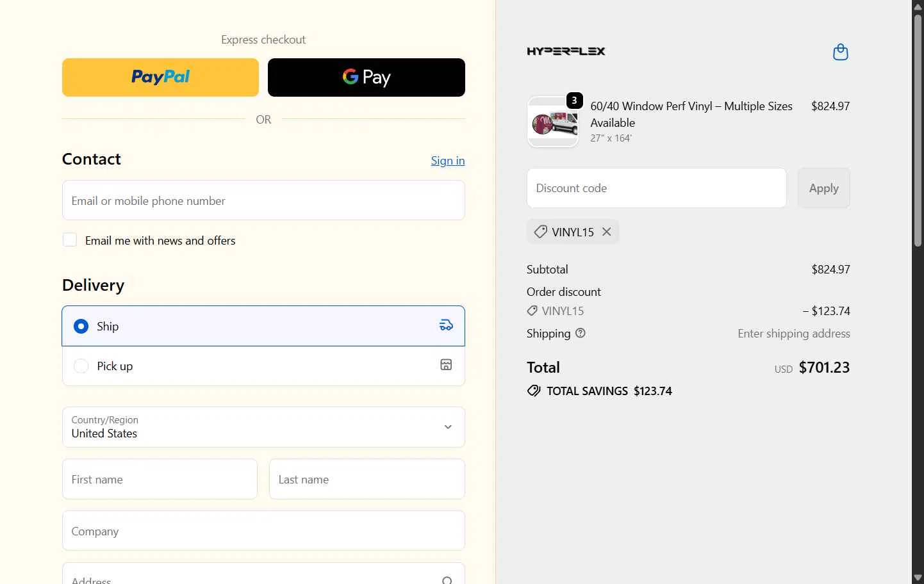Screen dimensions: 924x584
Task: Click the Enter shipping address text
Action: pyautogui.click(x=793, y=334)
